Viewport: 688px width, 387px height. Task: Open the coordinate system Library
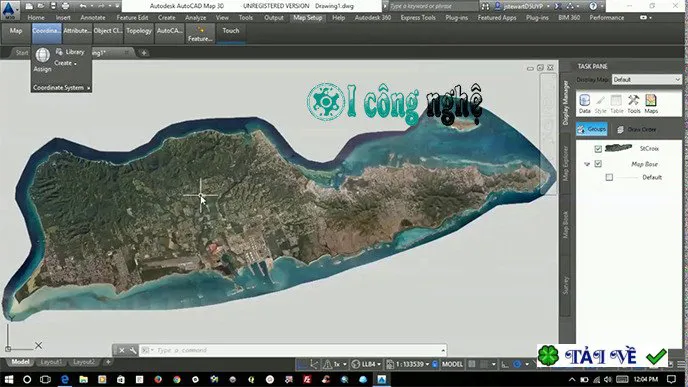tap(70, 52)
